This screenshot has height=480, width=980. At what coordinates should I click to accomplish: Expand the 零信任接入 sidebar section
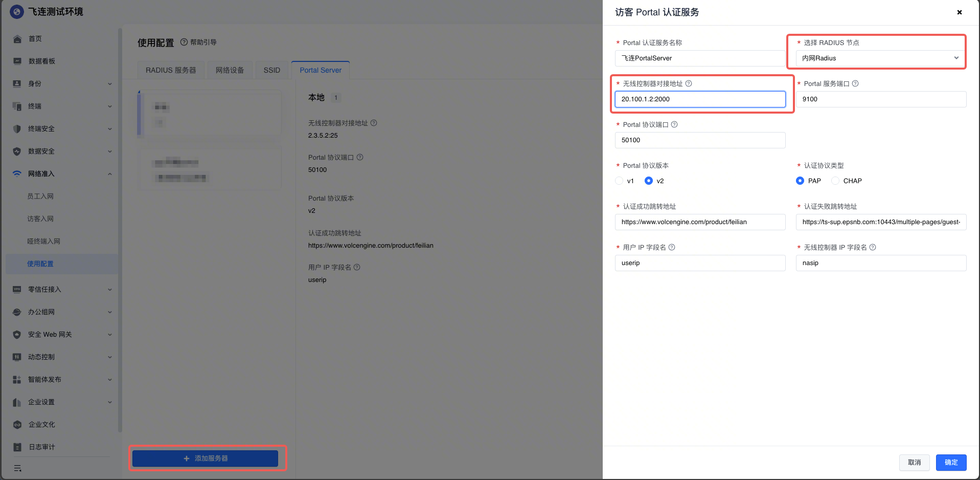click(x=61, y=290)
